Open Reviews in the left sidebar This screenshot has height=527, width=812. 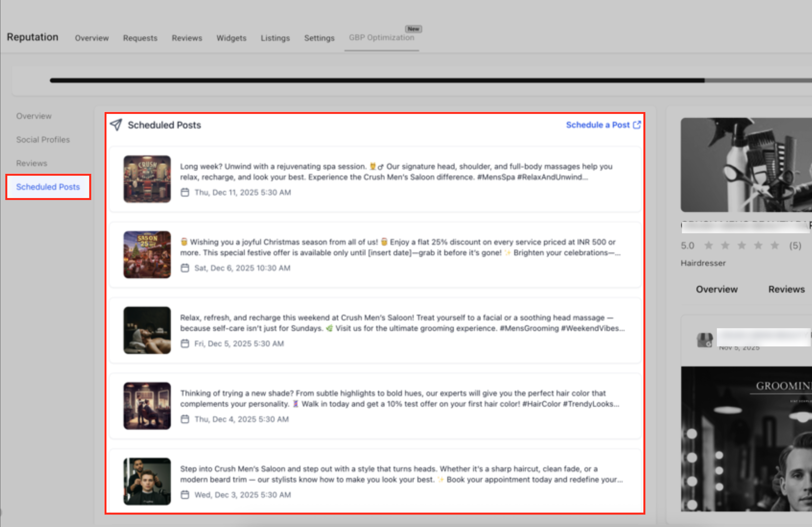click(x=32, y=163)
